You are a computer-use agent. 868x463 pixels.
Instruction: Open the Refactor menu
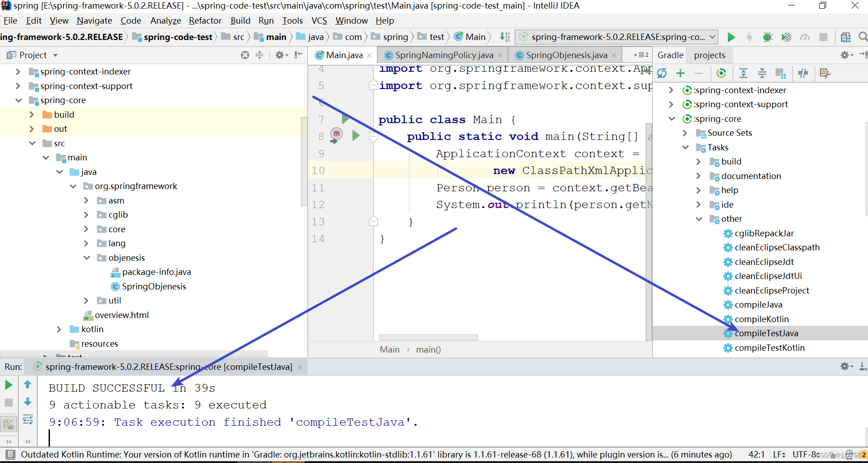[x=205, y=20]
